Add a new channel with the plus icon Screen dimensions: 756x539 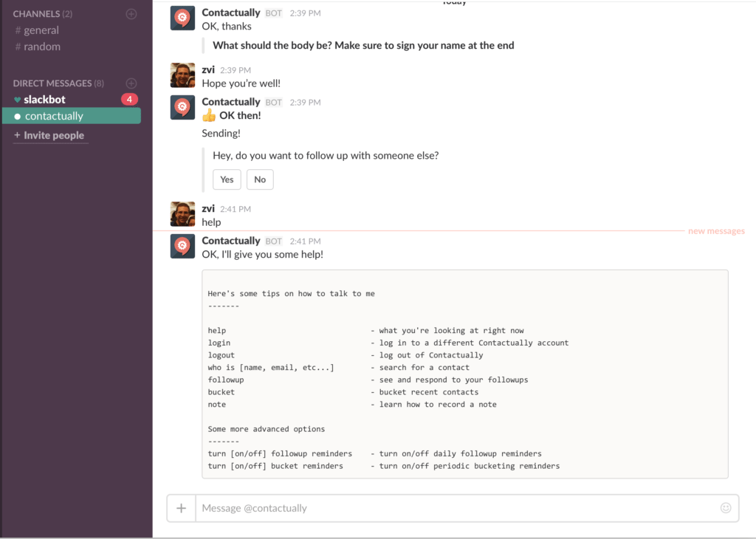tap(131, 14)
